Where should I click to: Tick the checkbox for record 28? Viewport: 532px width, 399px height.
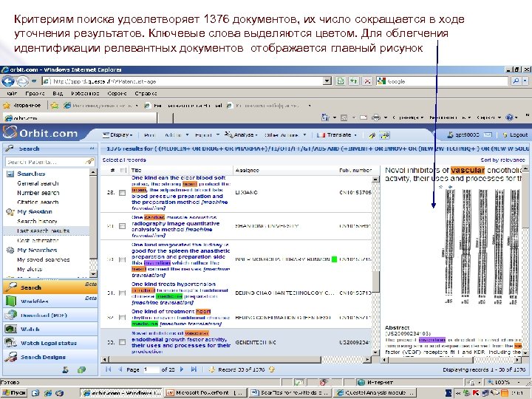tap(122, 193)
